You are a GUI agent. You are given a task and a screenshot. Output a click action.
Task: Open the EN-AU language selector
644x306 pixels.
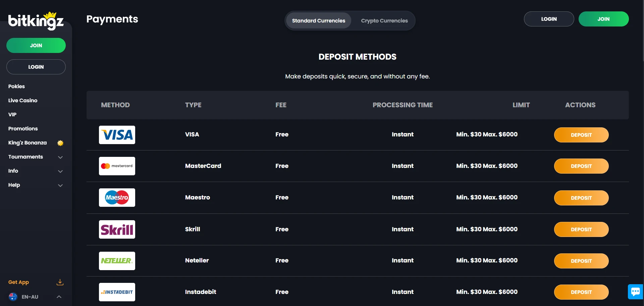click(36, 297)
